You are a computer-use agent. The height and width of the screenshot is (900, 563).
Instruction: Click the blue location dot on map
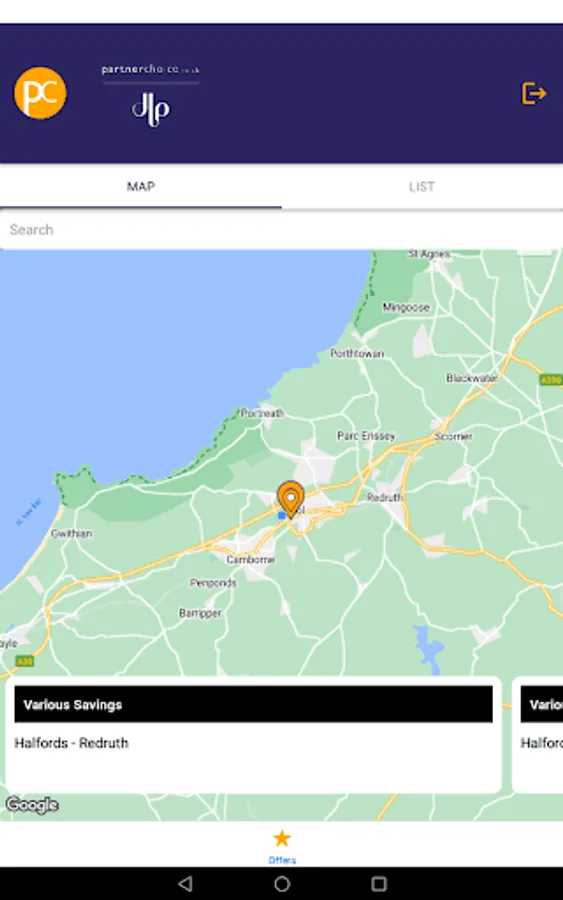282,515
